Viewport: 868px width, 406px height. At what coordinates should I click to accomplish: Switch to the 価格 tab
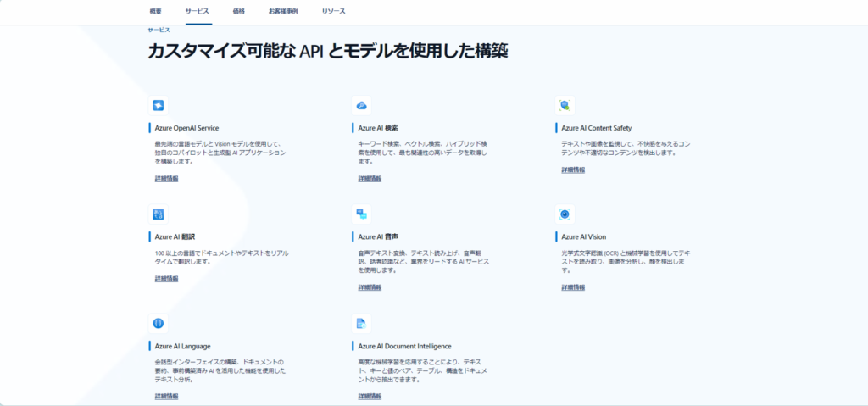point(239,11)
